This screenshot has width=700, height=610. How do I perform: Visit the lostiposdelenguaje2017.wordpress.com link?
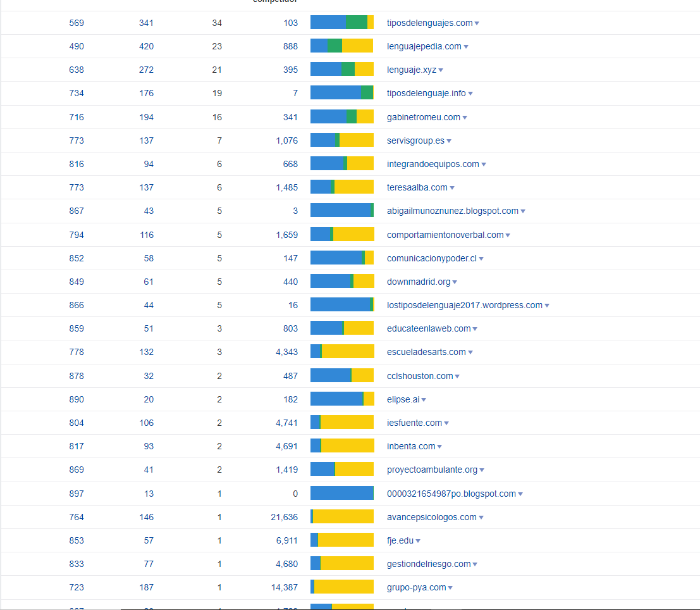pyautogui.click(x=464, y=305)
